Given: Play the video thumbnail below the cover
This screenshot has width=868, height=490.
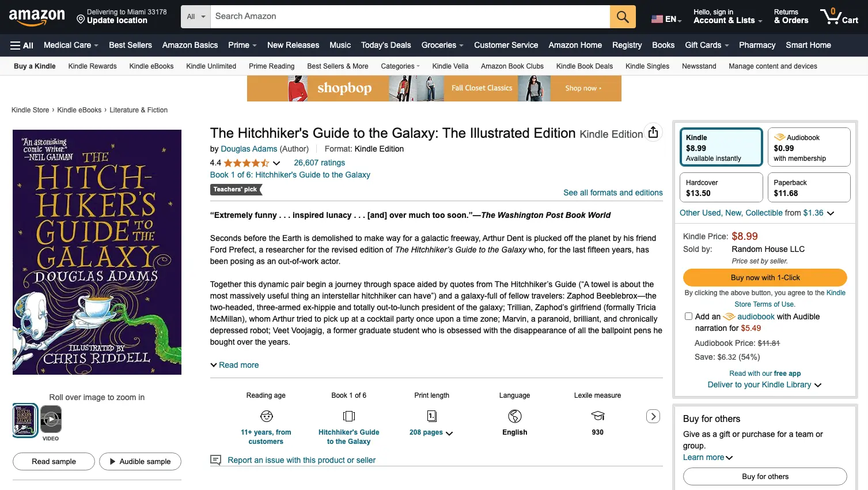Looking at the screenshot, I should coord(51,419).
